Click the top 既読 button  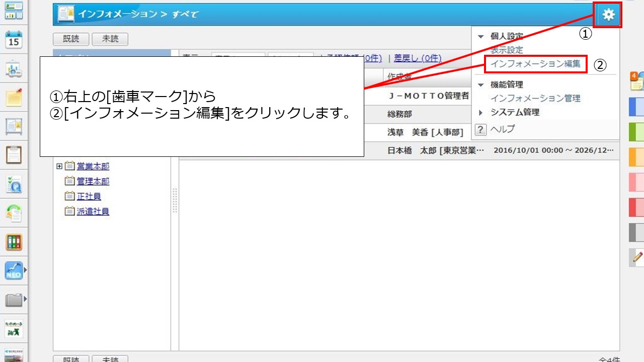pyautogui.click(x=71, y=39)
